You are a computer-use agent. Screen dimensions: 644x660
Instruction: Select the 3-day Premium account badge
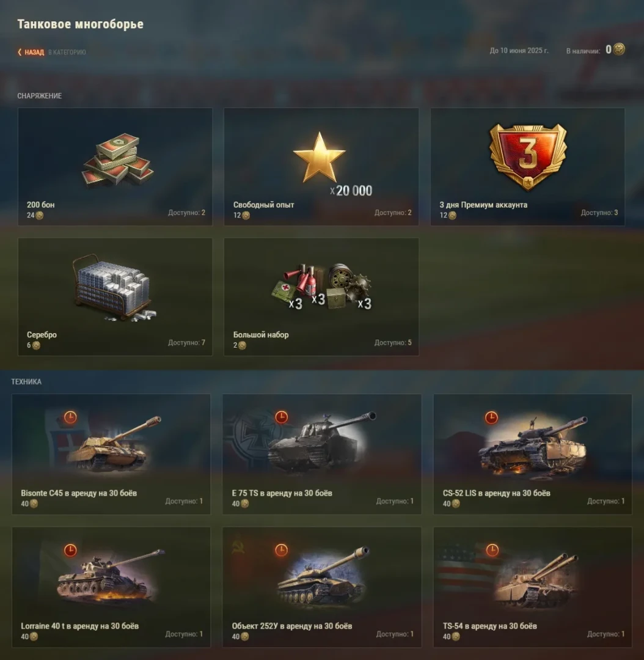[x=527, y=156]
